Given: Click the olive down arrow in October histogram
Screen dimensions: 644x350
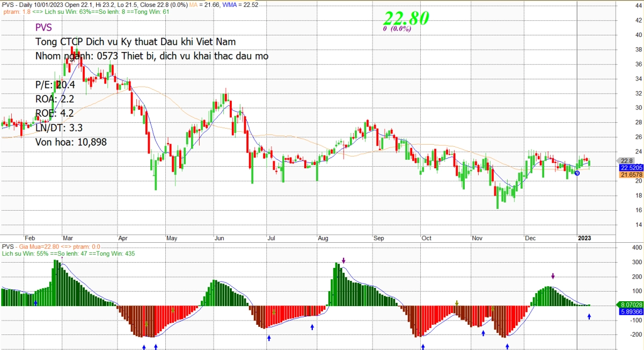Looking at the screenshot, I should click(x=456, y=303).
